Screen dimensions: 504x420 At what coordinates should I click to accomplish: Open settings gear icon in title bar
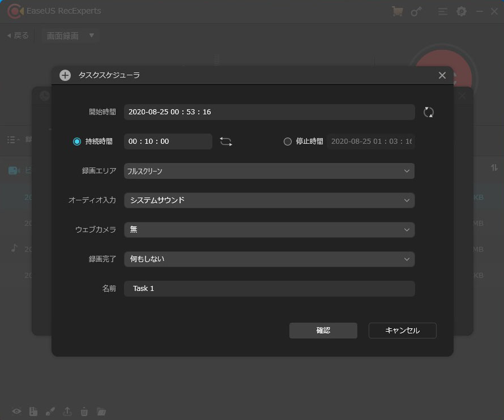(x=462, y=11)
